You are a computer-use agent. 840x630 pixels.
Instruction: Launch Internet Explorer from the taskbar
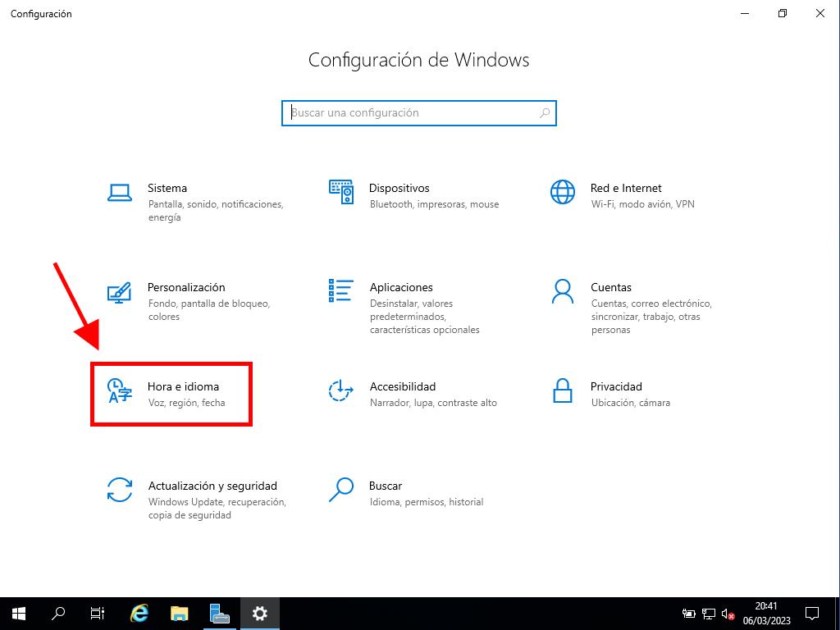[139, 614]
